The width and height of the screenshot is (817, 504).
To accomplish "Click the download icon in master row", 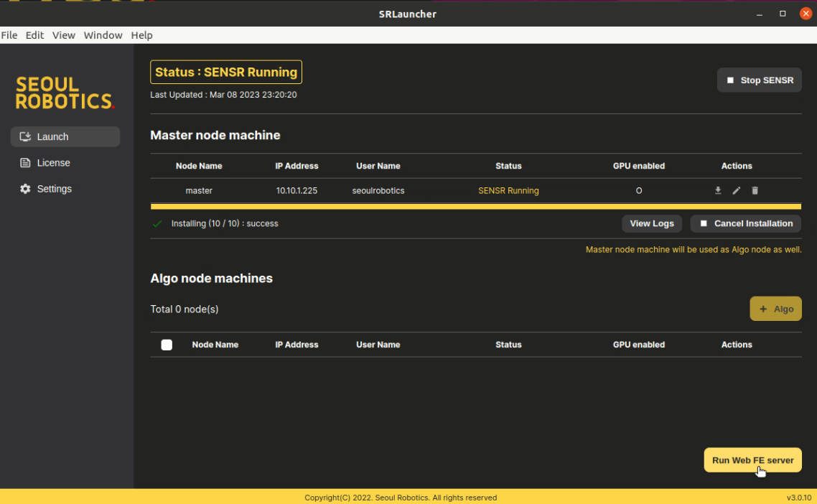I will (717, 191).
